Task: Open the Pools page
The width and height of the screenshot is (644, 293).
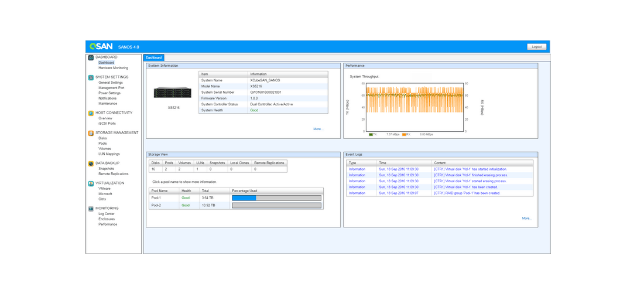Action: click(x=102, y=144)
